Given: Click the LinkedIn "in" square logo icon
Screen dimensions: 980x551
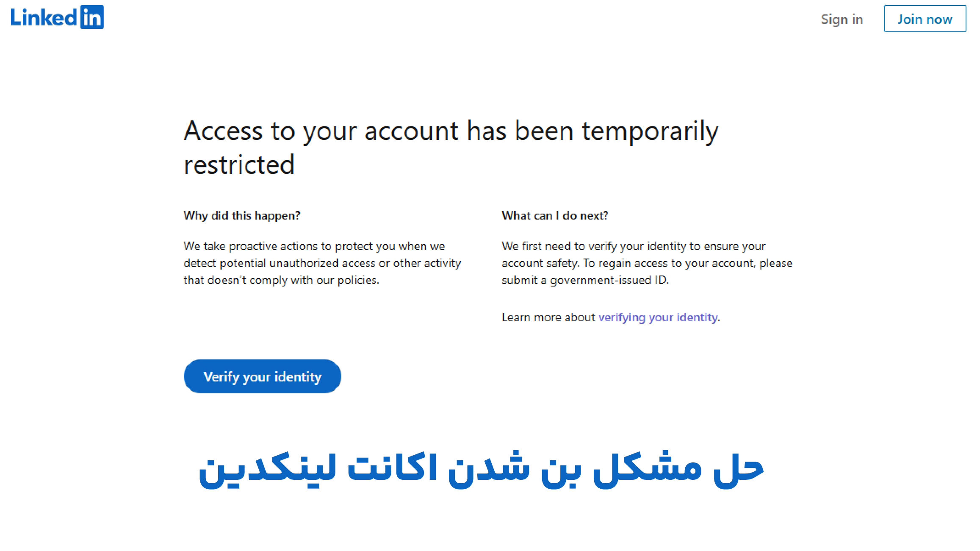Looking at the screenshot, I should tap(92, 17).
